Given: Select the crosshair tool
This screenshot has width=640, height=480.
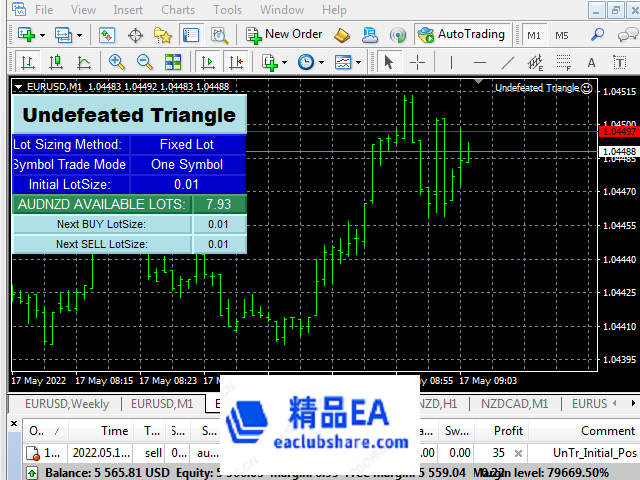Looking at the screenshot, I should 417,62.
